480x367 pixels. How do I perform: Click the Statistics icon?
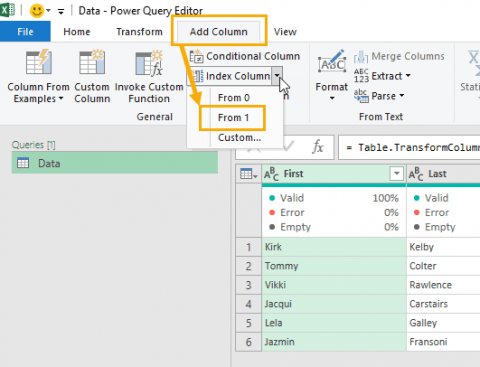473,62
